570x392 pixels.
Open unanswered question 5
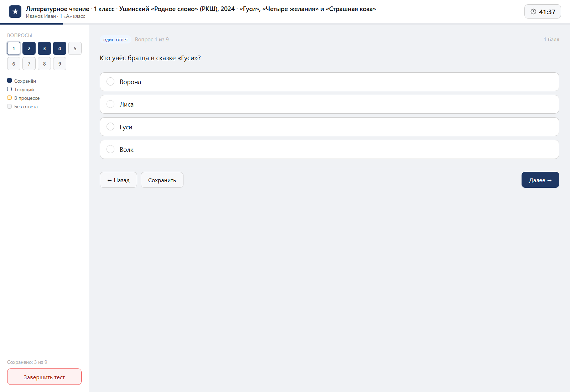pyautogui.click(x=75, y=48)
